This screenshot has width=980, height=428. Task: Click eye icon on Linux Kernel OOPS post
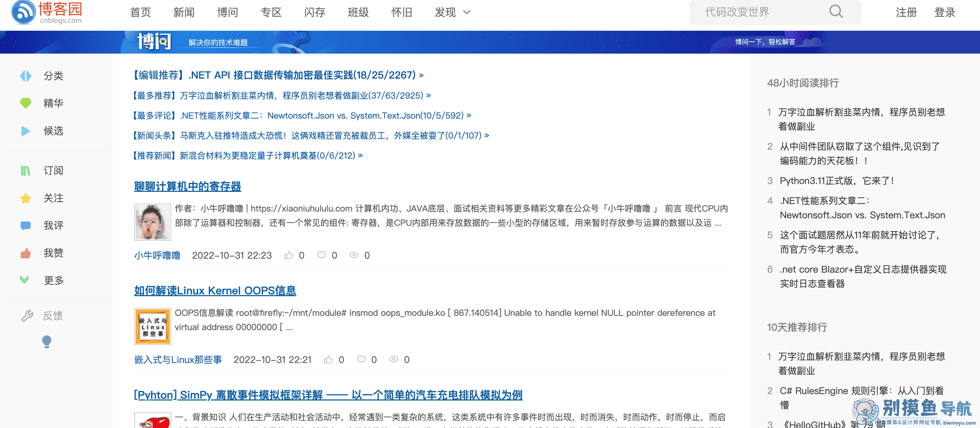point(393,359)
